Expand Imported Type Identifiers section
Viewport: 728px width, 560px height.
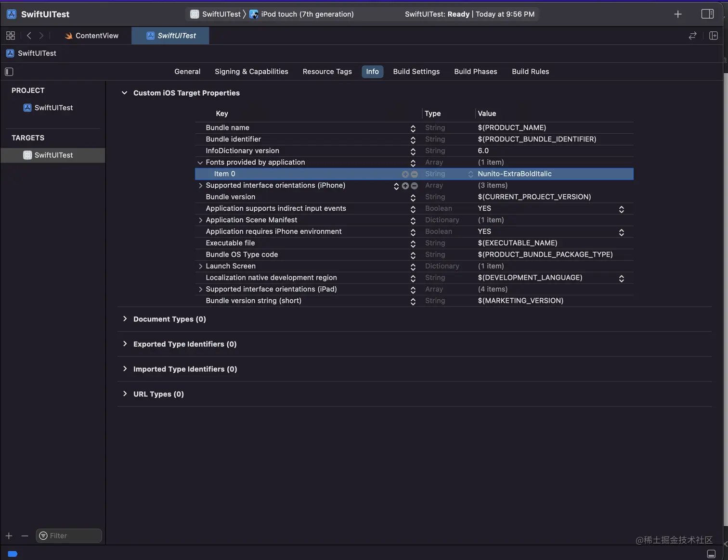[125, 369]
